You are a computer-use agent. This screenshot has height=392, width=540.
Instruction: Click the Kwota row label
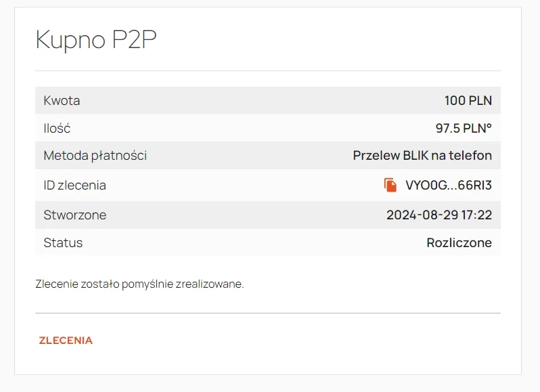click(62, 101)
